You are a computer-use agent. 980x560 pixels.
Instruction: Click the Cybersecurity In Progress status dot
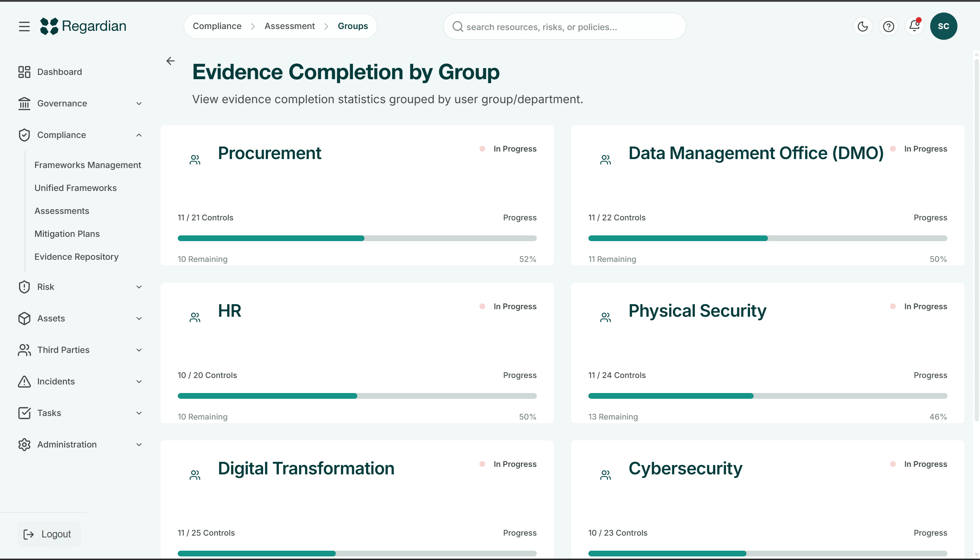[893, 464]
